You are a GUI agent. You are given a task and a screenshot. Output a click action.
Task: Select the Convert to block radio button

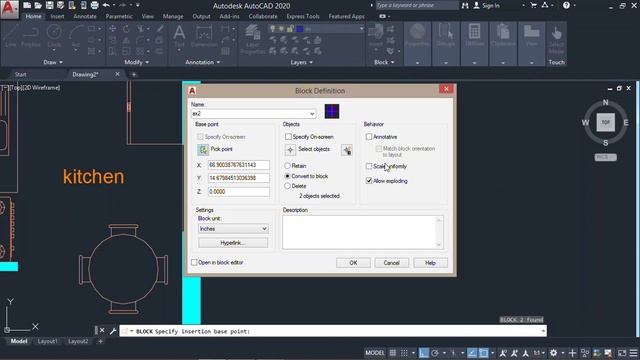click(287, 176)
